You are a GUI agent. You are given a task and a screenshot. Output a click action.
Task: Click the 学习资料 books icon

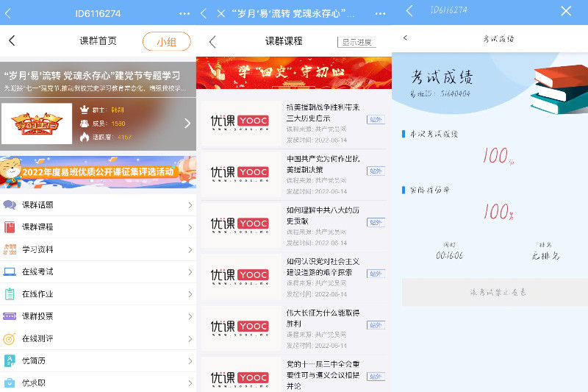pos(10,249)
